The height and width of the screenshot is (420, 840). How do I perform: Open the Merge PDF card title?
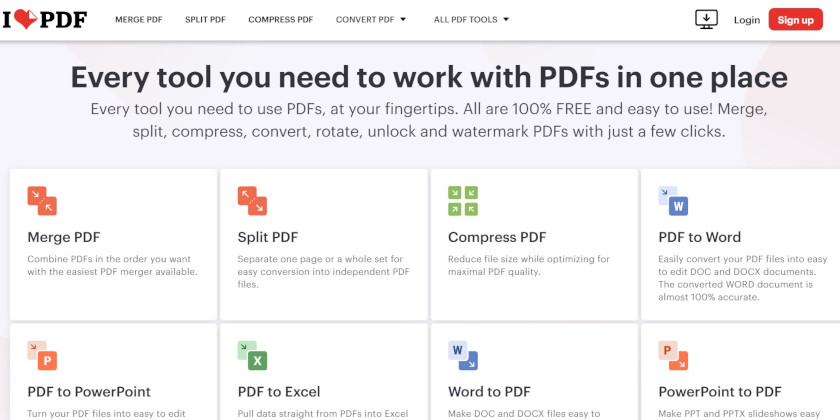(64, 237)
